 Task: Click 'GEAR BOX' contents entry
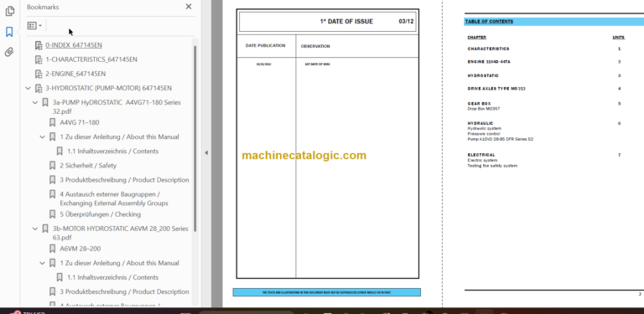(x=479, y=104)
